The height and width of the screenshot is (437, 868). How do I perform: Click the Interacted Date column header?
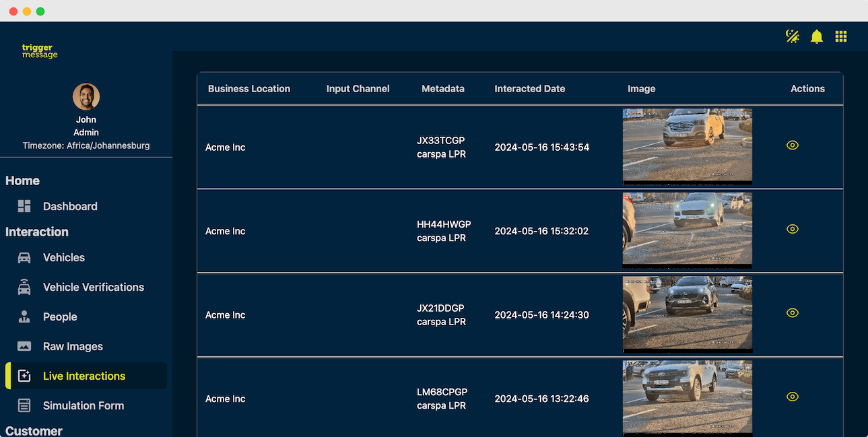(x=529, y=89)
